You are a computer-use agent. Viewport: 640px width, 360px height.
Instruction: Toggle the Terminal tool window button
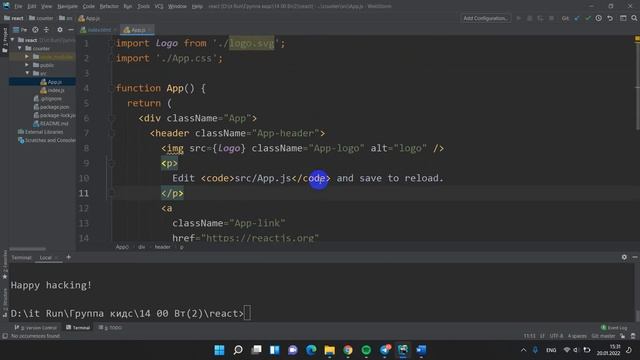point(78,327)
